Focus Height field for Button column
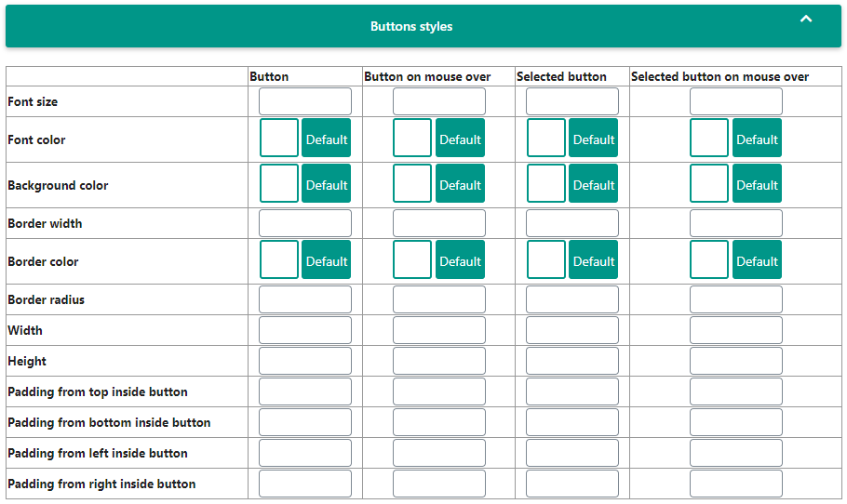The image size is (847, 504). (305, 361)
